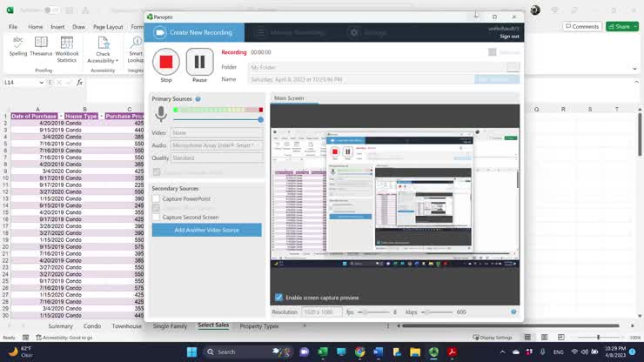Expand the Check Accessibility dropdown arrow
The height and width of the screenshot is (362, 644).
coord(117,61)
